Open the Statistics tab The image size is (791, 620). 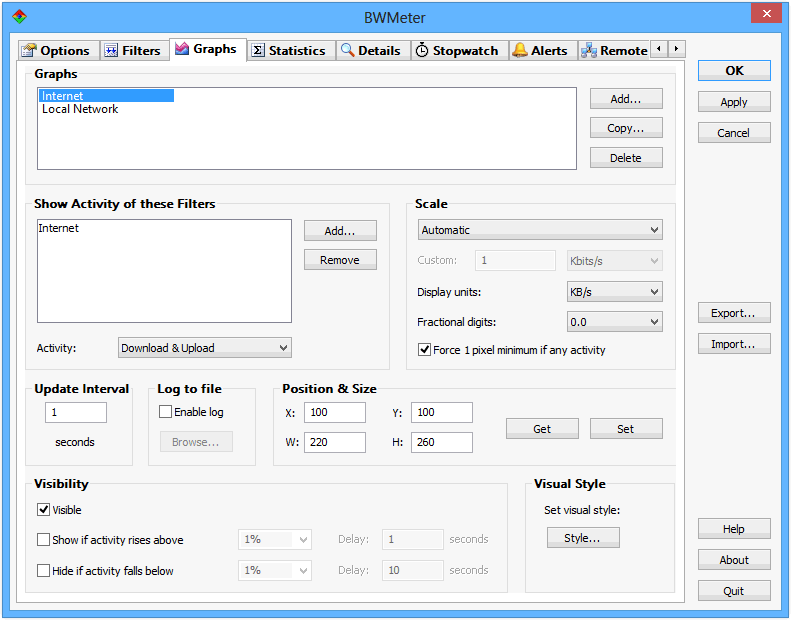(292, 50)
